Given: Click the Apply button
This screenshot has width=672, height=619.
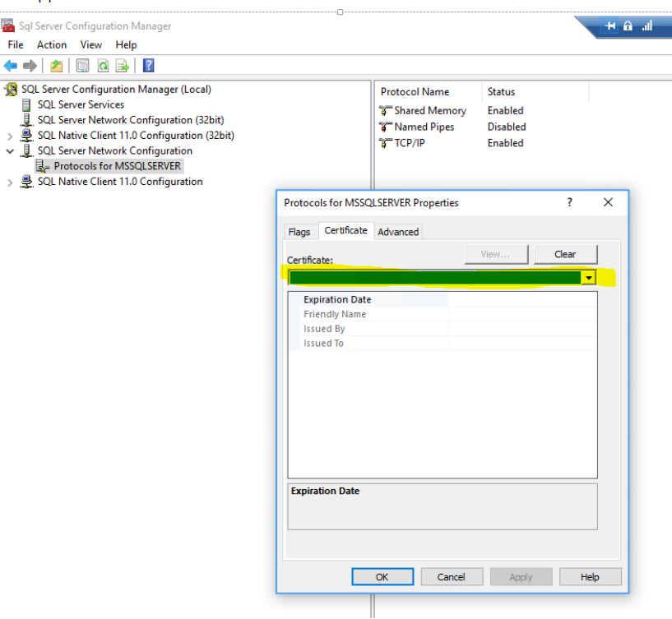Looking at the screenshot, I should [x=521, y=576].
